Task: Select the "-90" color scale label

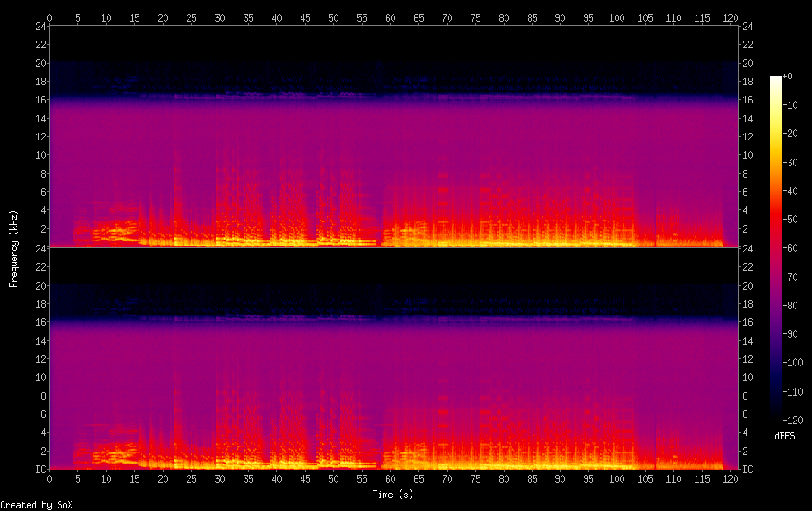Action: point(790,333)
